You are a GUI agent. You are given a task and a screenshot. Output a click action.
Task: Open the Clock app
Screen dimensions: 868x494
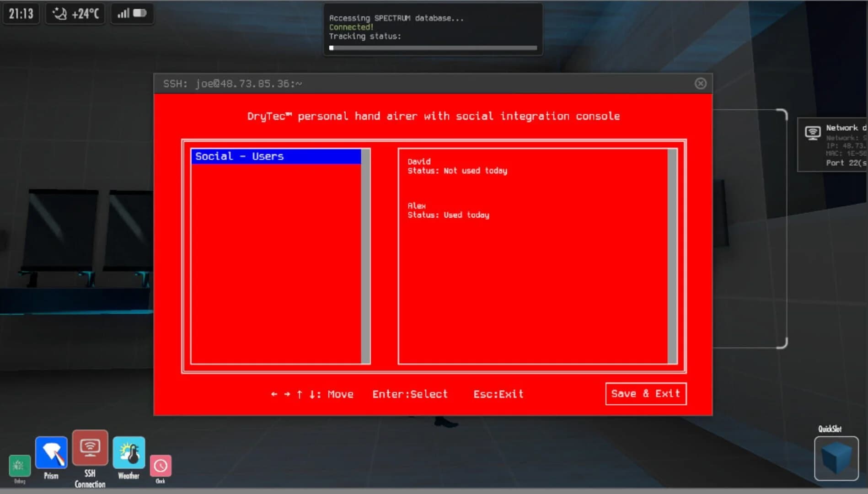pyautogui.click(x=161, y=466)
